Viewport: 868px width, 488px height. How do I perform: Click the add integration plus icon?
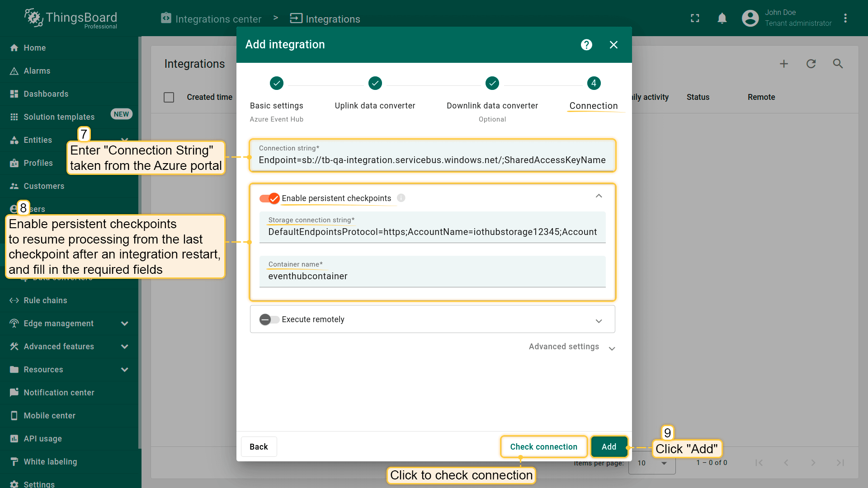tap(784, 64)
